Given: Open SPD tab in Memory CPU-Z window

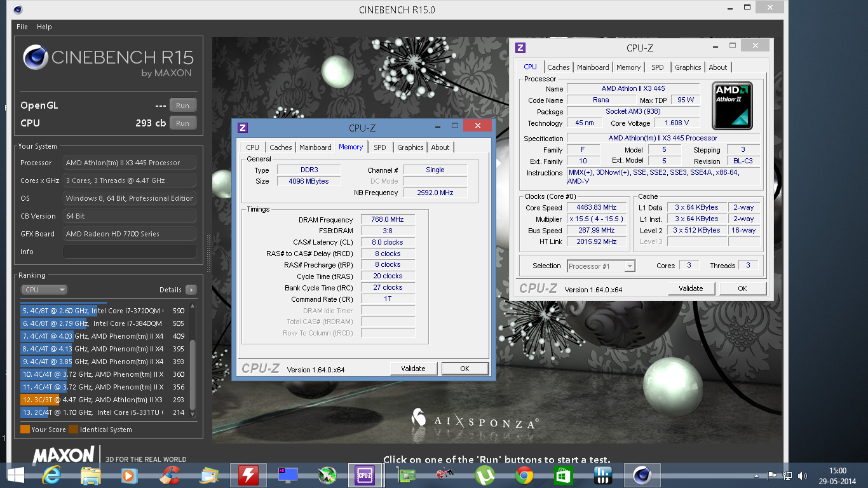Looking at the screenshot, I should click(379, 147).
